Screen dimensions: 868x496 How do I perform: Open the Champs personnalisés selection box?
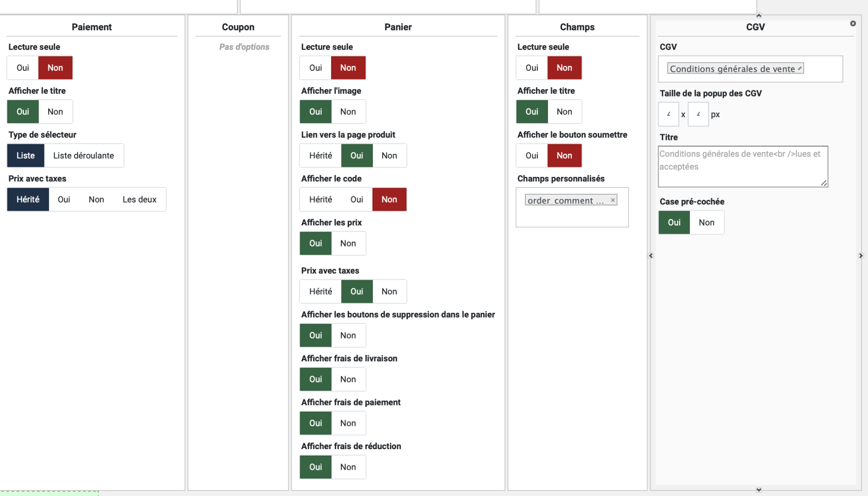coord(572,215)
